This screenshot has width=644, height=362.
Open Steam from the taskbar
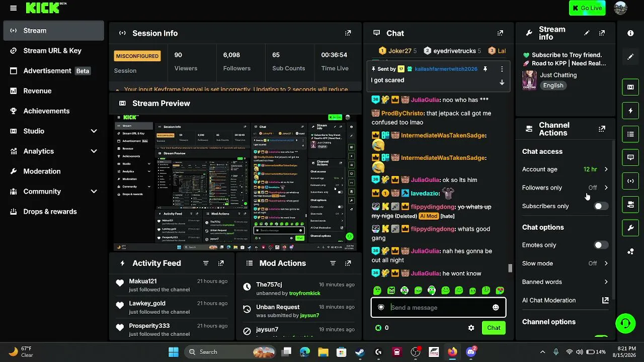[x=360, y=352]
